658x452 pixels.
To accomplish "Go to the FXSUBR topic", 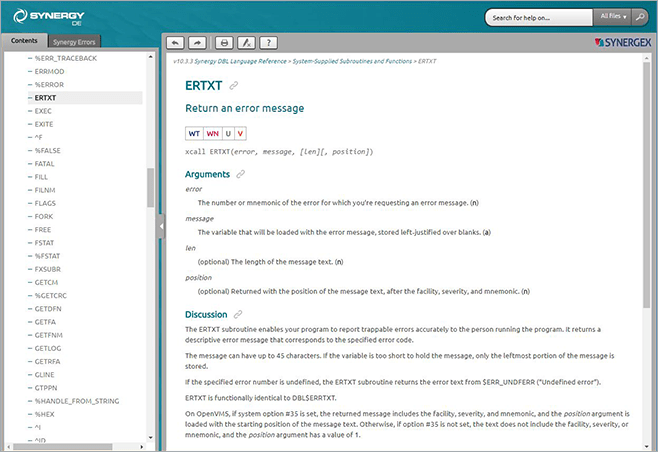I will [48, 269].
